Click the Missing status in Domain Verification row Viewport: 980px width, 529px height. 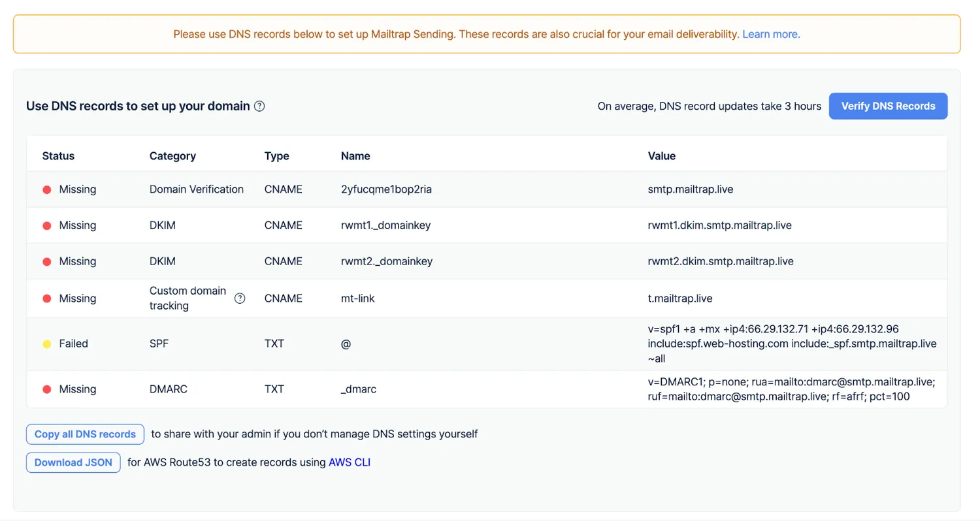(78, 189)
